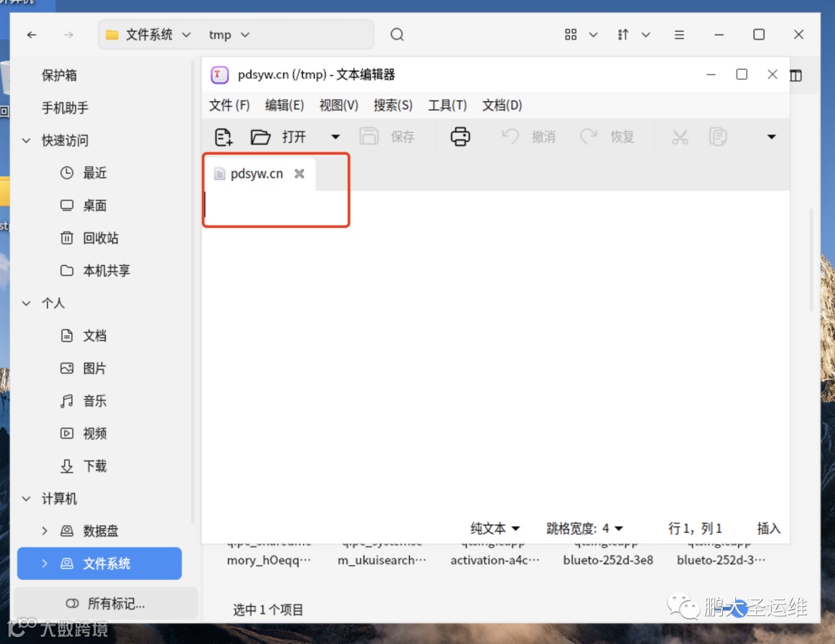Toggle the preview pane icon

click(796, 76)
